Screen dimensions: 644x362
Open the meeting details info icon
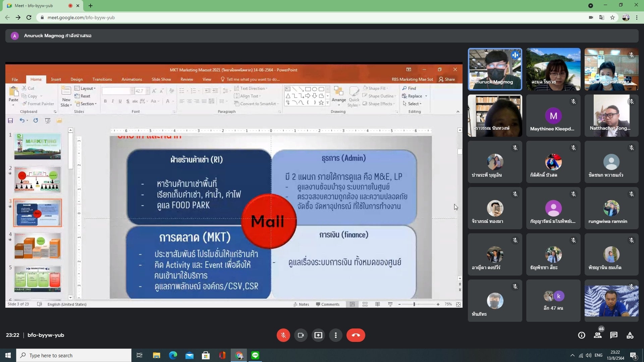(x=581, y=335)
